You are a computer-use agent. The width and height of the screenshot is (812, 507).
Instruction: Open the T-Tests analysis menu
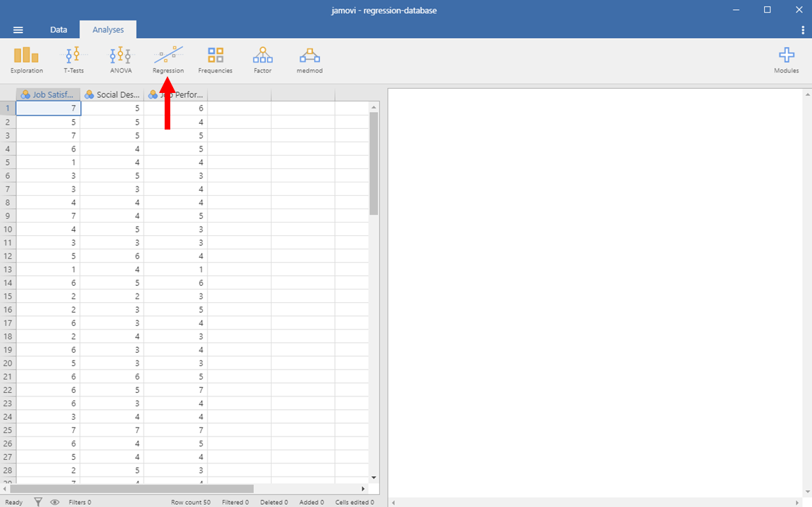tap(74, 60)
